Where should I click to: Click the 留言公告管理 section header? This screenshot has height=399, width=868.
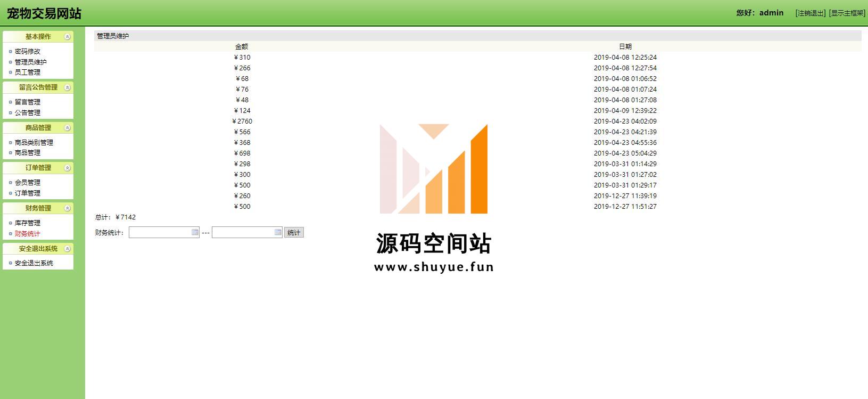[38, 87]
